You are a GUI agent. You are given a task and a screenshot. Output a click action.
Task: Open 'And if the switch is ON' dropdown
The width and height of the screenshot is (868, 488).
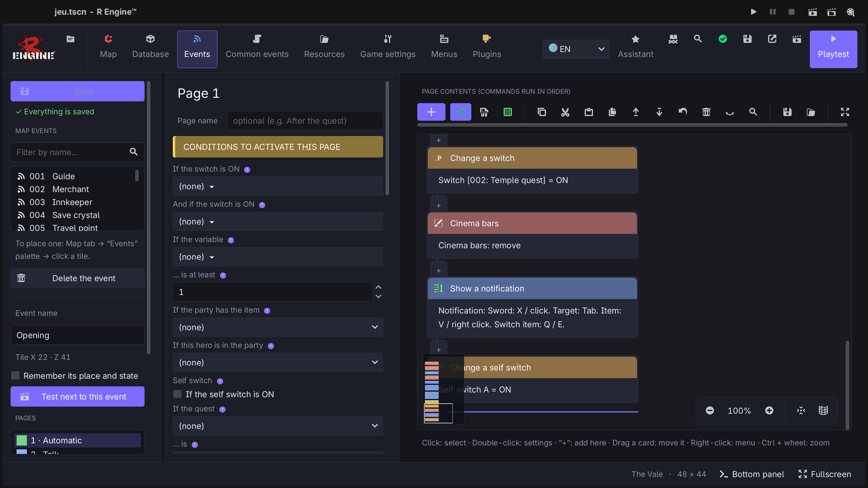278,221
